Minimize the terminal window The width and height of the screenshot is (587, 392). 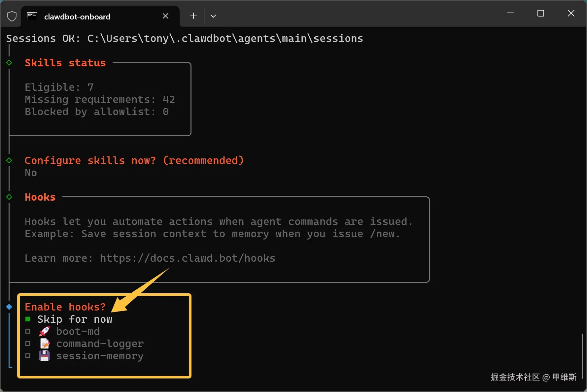(x=510, y=13)
